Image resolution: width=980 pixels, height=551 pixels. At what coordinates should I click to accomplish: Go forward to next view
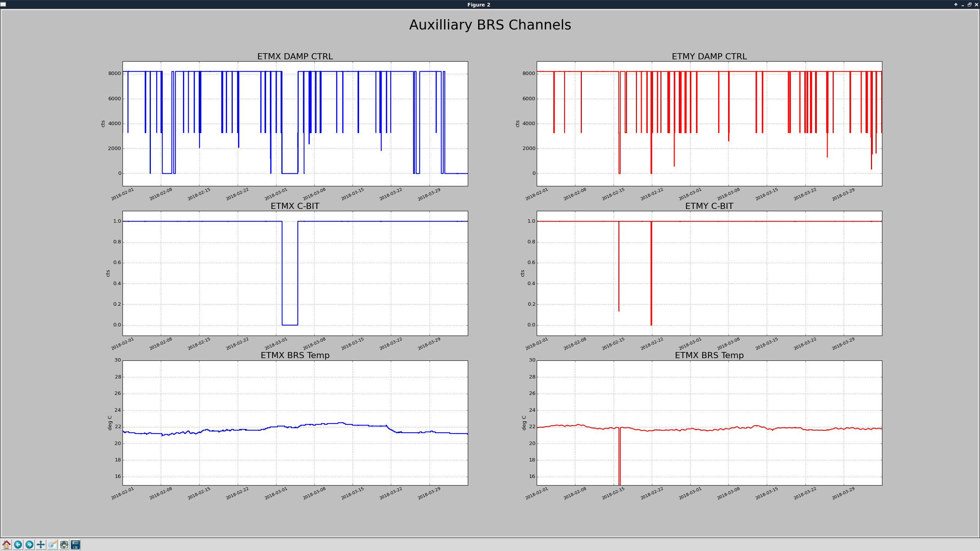point(29,544)
